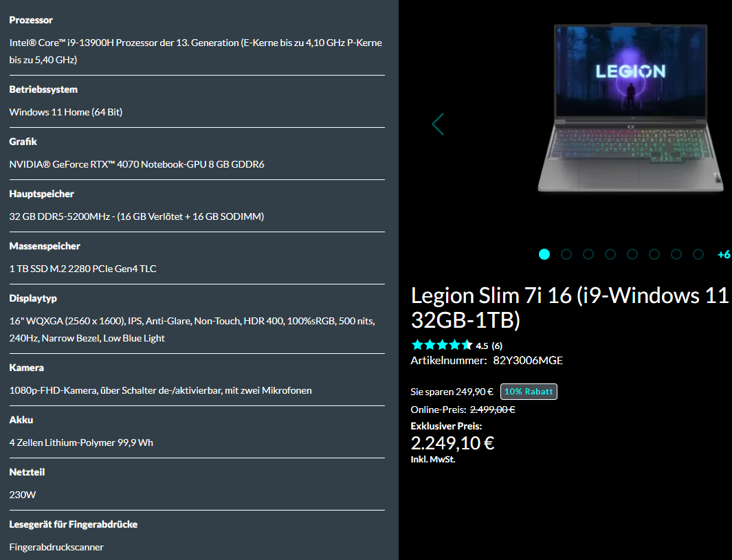Select the fourth carousel dot indicator
Screen dimensions: 732x560
point(610,254)
